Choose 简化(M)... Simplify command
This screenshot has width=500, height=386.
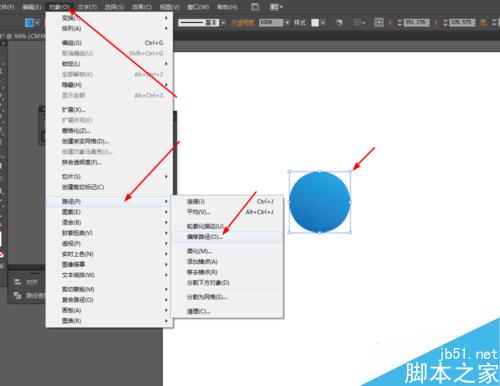click(x=227, y=251)
